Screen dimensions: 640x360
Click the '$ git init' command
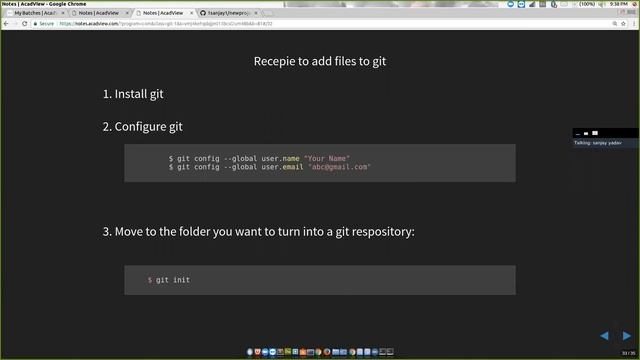pyautogui.click(x=169, y=280)
